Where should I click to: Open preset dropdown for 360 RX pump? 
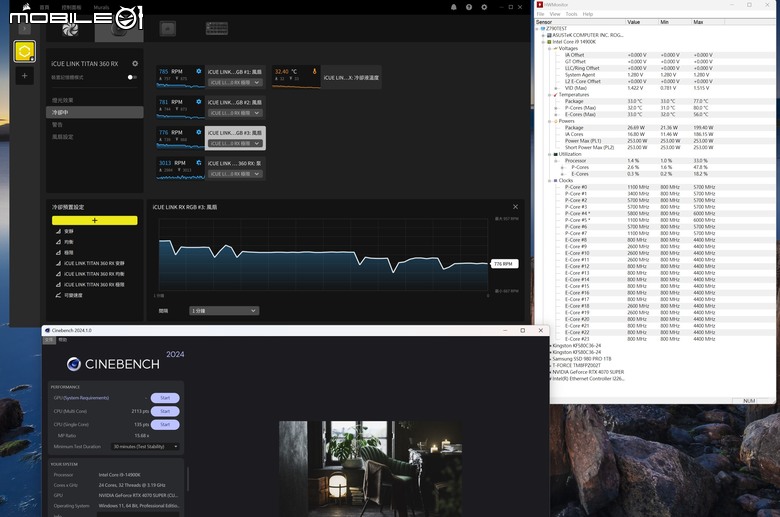click(x=235, y=174)
